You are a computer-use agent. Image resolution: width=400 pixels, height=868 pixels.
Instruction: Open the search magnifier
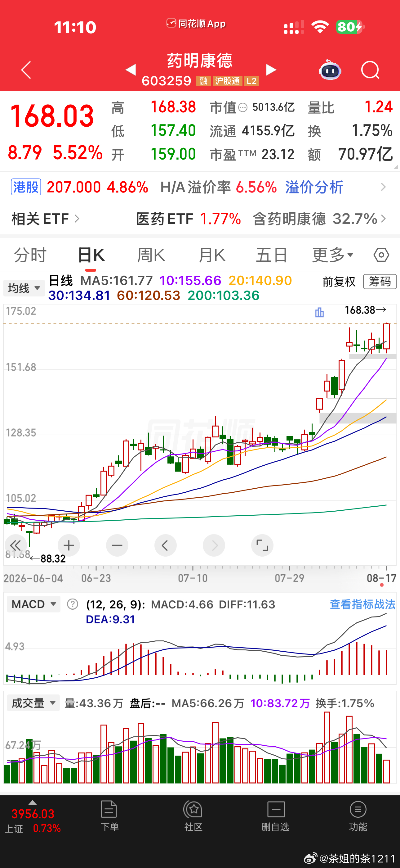[x=370, y=70]
